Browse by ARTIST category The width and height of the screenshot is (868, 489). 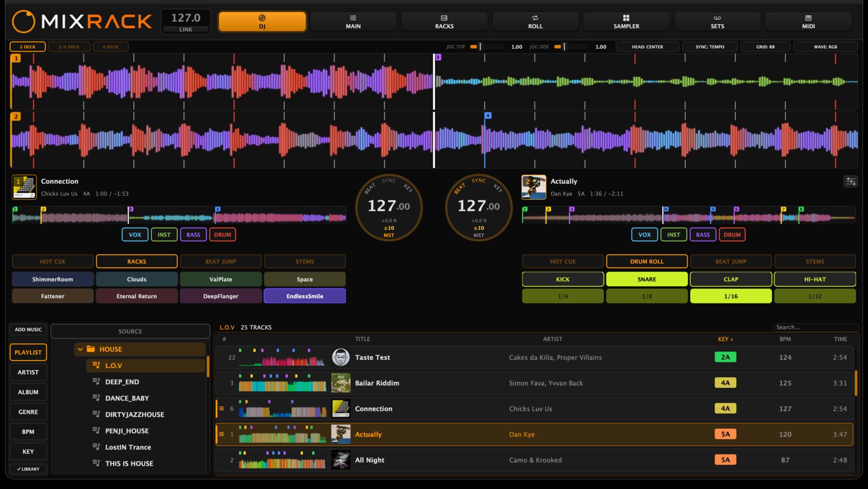tap(28, 372)
